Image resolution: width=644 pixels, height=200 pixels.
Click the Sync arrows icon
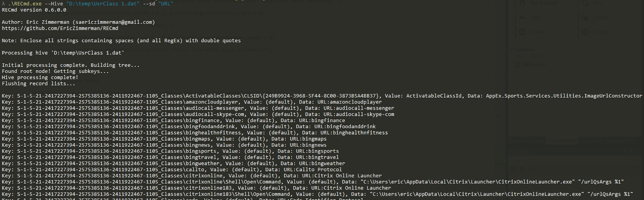click(x=585, y=3)
